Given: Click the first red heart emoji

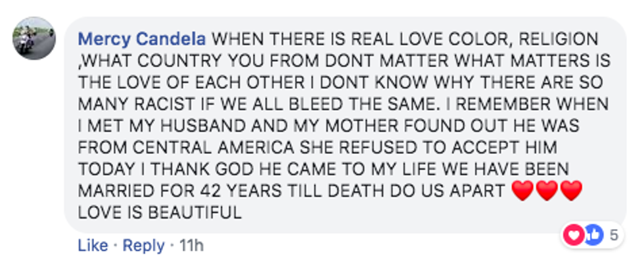Looking at the screenshot, I should (522, 191).
